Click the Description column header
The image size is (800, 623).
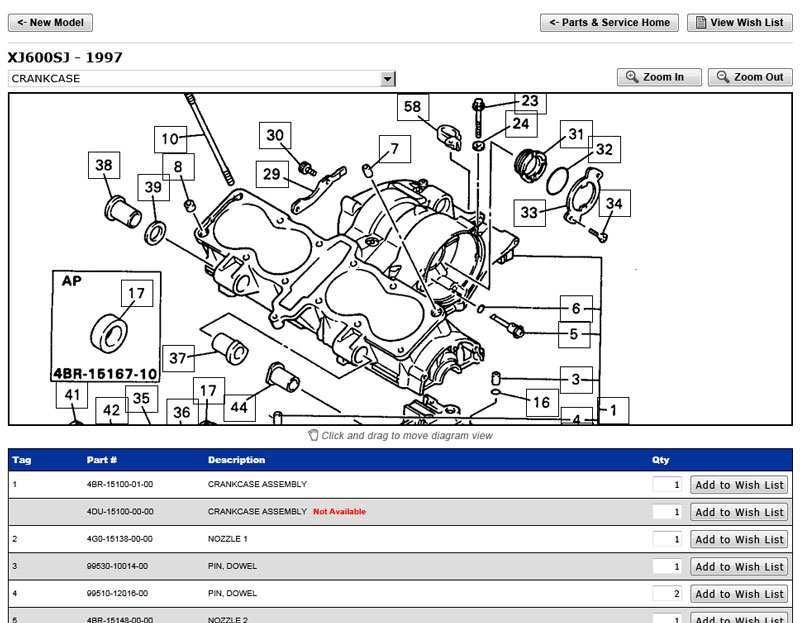click(x=236, y=460)
